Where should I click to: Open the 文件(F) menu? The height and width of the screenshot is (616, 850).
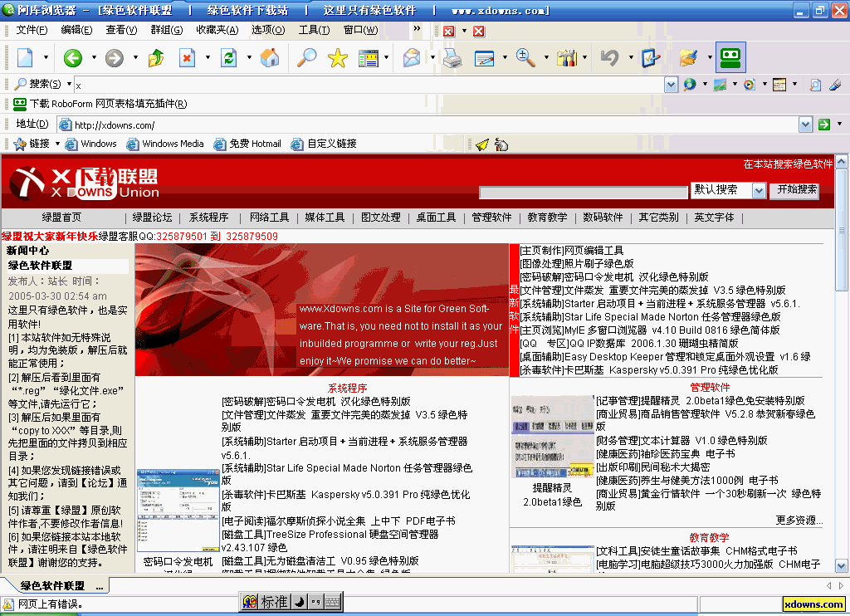[x=32, y=30]
